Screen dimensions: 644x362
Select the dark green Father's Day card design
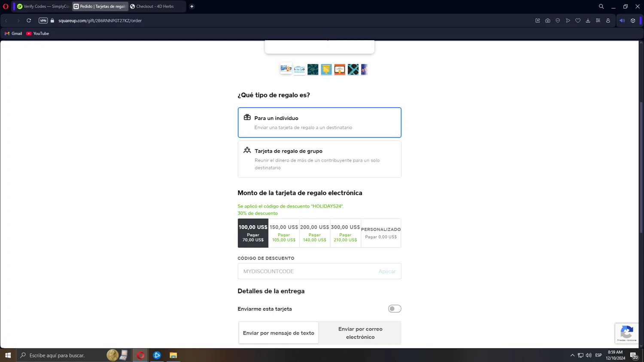[x=313, y=69]
